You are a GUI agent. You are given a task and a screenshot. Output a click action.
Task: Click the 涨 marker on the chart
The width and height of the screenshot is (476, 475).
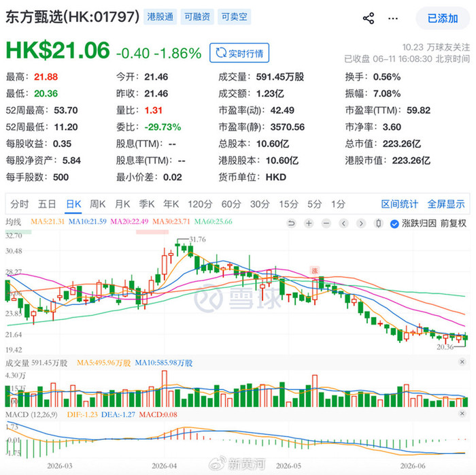315,270
